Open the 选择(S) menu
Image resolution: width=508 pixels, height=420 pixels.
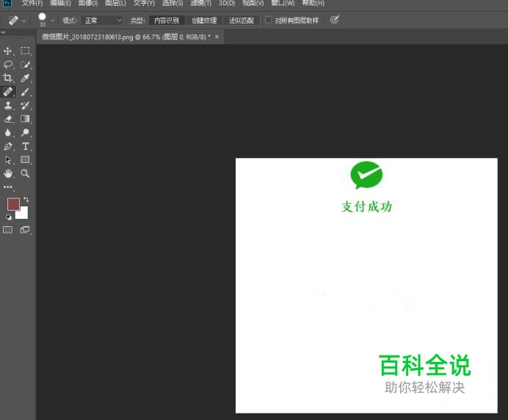(x=173, y=3)
